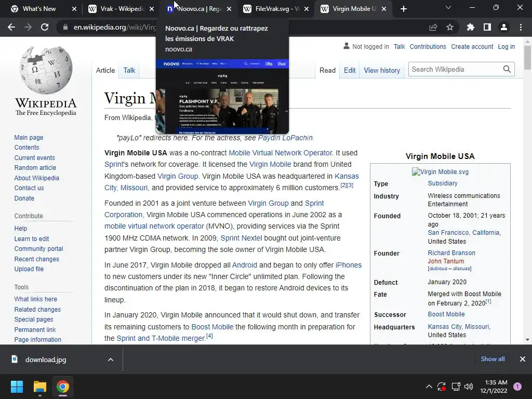Close the Noovo.ca tab
This screenshot has height=399, width=532.
(229, 9)
